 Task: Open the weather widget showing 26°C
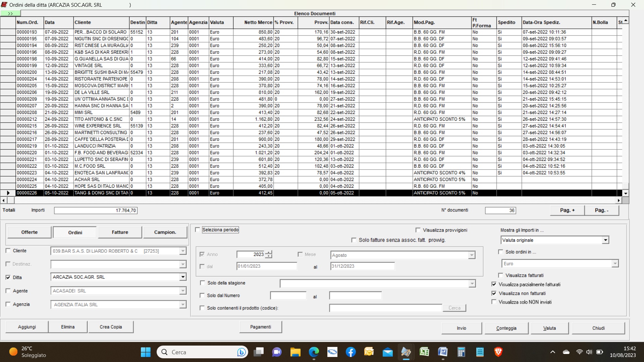click(x=28, y=352)
